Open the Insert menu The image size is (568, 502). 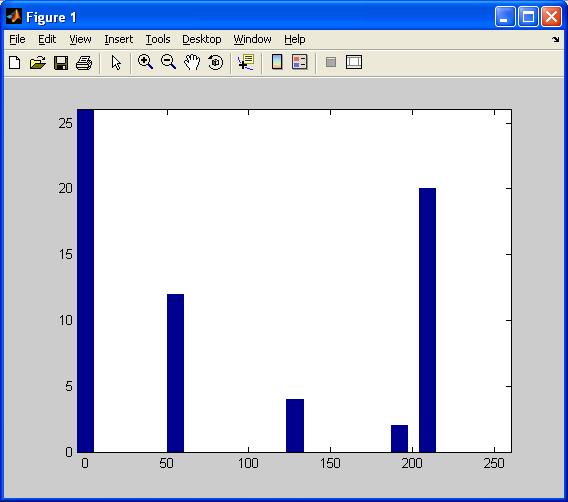coord(118,39)
